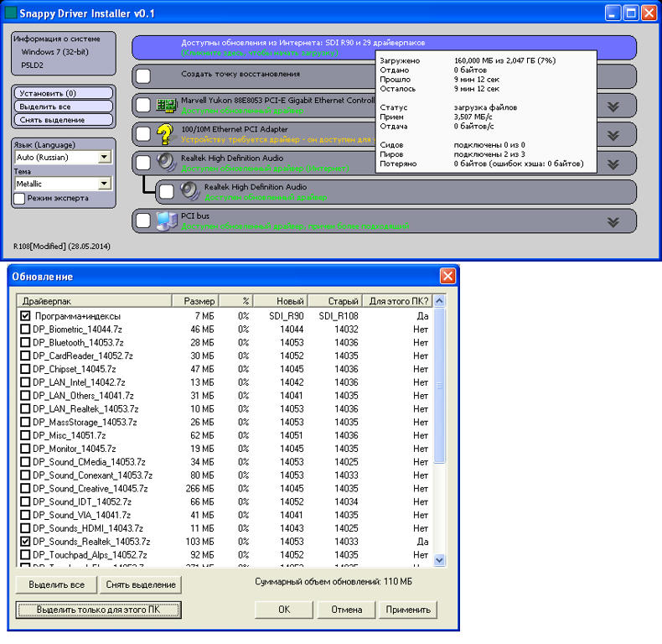Click the R108[Modified] version text
This screenshot has width=662, height=644.
point(62,247)
